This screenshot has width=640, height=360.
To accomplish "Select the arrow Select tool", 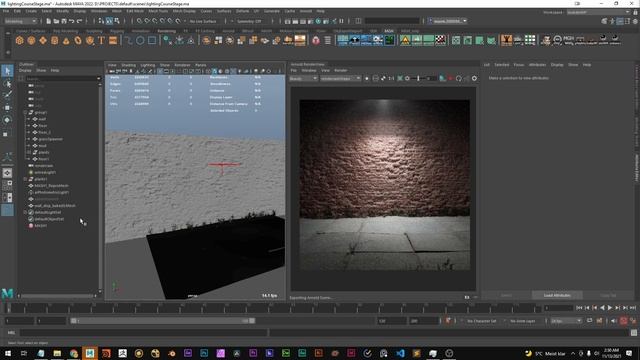I will pos(7,71).
